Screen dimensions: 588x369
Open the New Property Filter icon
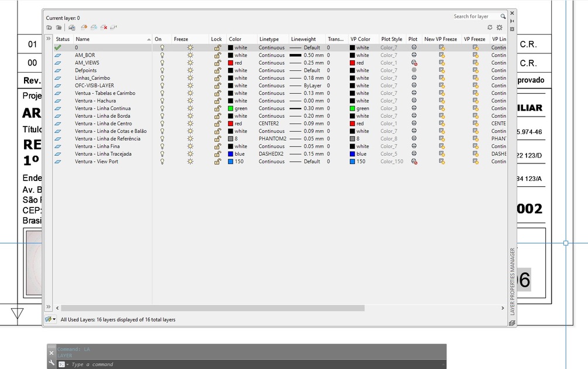(x=49, y=28)
